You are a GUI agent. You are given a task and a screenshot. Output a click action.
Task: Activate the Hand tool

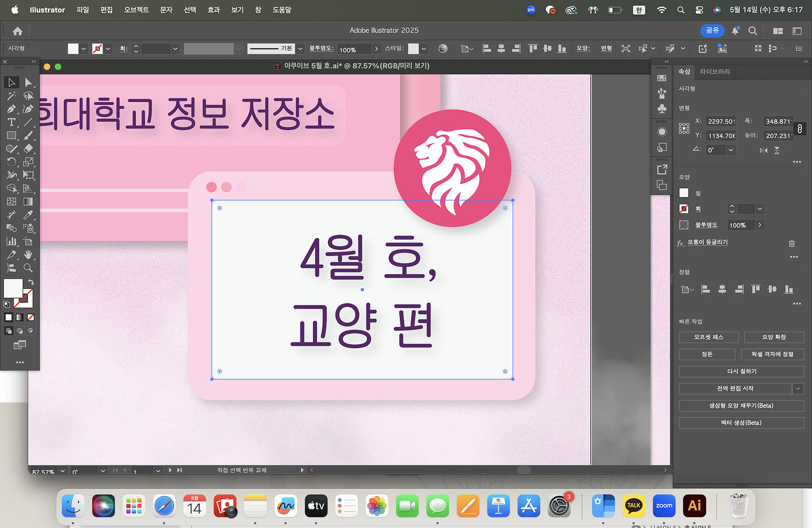click(28, 255)
